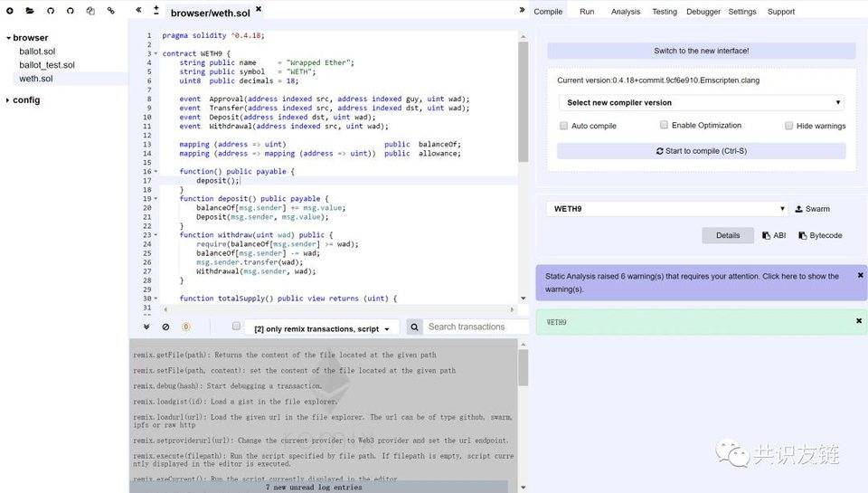Click the Details button
The width and height of the screenshot is (868, 493).
728,235
